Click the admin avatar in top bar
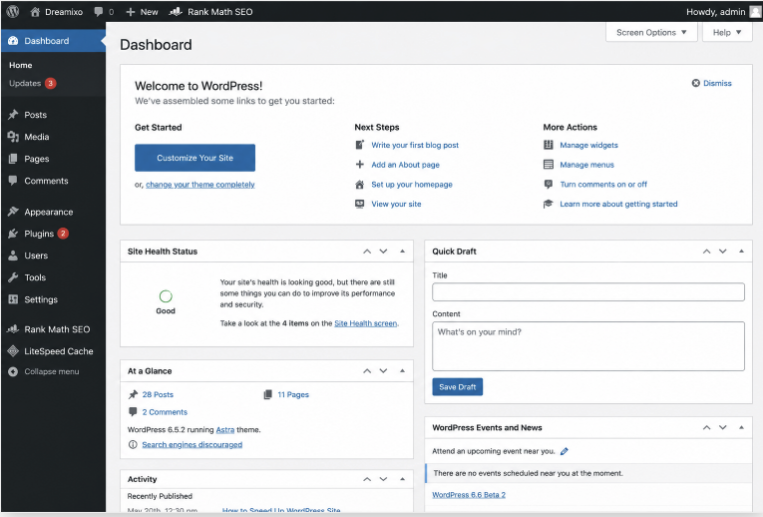The height and width of the screenshot is (517, 763). [755, 12]
